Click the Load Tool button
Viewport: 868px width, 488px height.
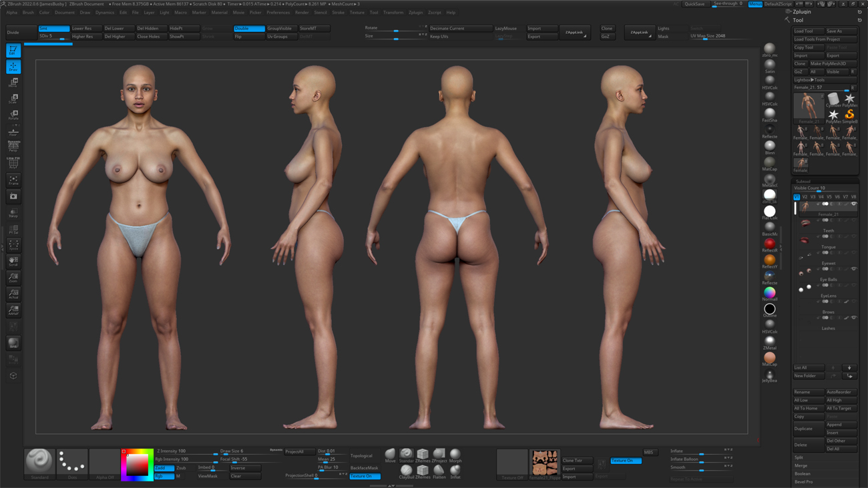(x=809, y=31)
